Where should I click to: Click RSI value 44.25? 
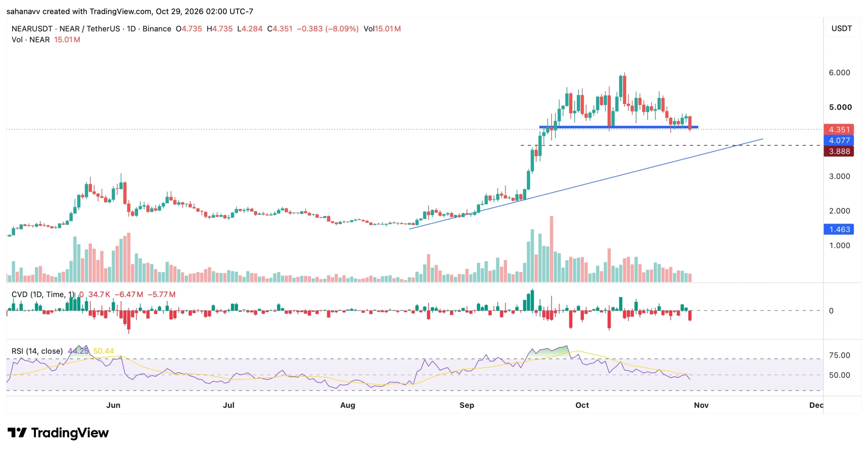(x=78, y=351)
